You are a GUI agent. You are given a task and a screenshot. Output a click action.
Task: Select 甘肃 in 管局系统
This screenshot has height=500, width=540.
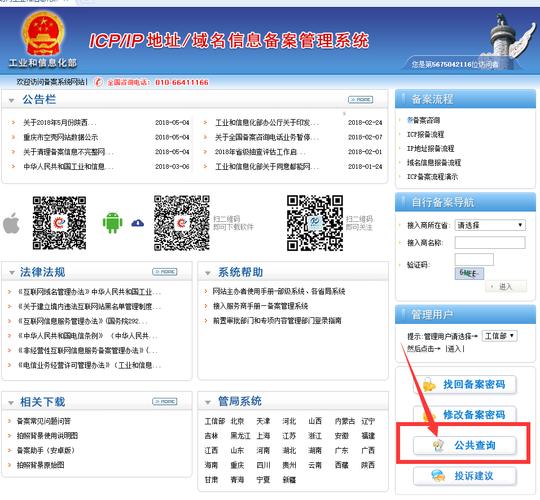[211, 480]
